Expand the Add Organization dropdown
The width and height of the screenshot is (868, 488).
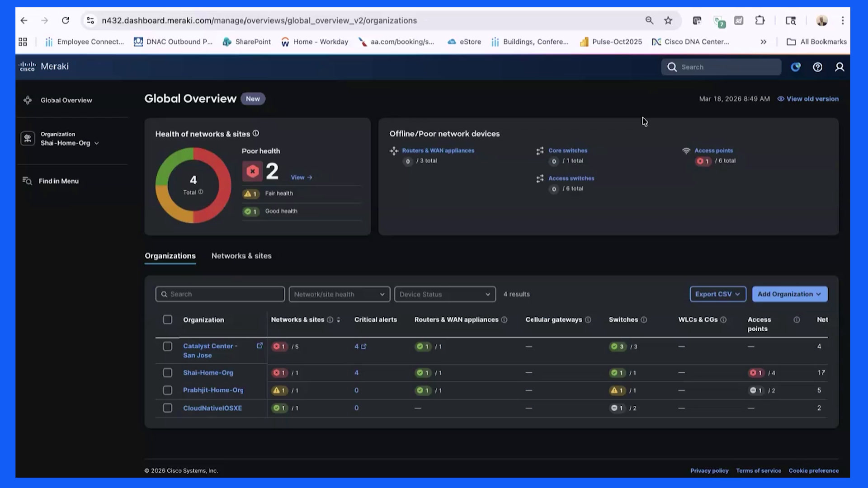tap(790, 294)
